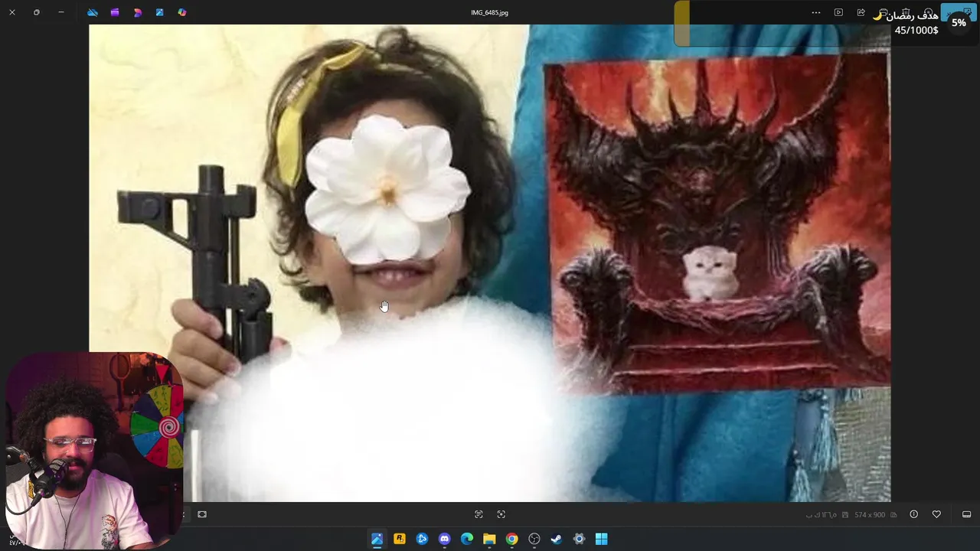Delete the photo using the trash icon
Screen dimensions: 980x551
tap(906, 12)
